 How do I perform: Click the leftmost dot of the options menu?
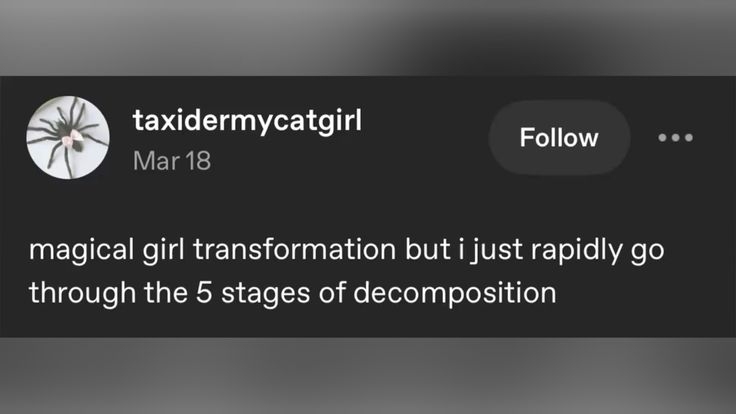pyautogui.click(x=662, y=137)
